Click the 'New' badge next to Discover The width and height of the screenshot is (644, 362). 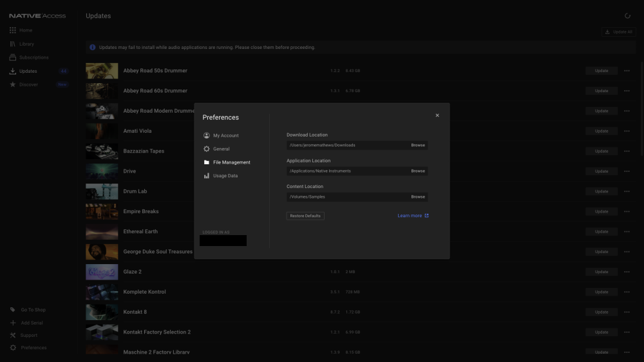pos(62,84)
